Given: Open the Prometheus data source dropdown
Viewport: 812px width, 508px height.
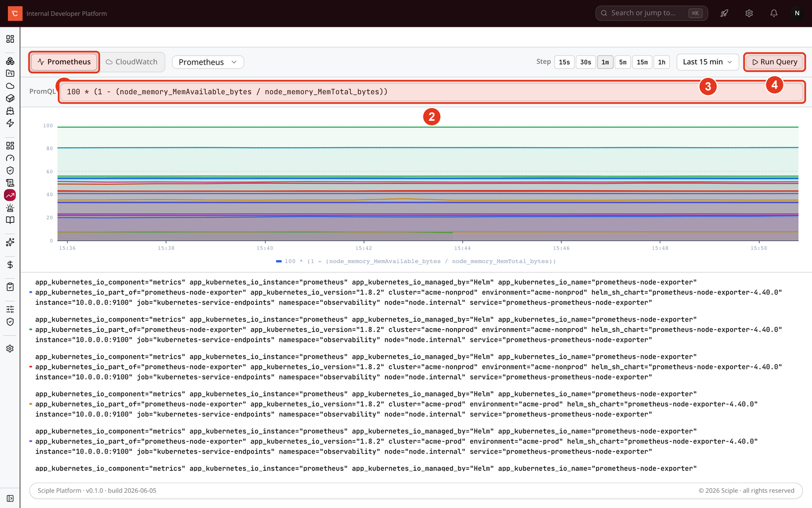Looking at the screenshot, I should point(208,62).
